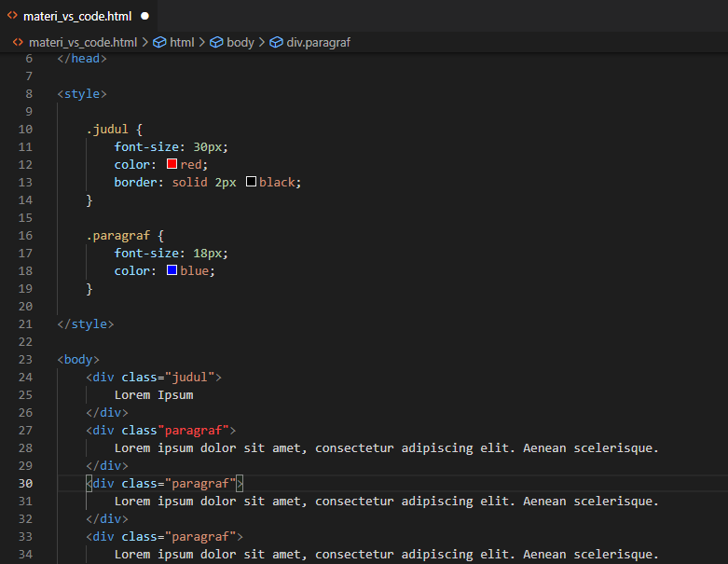The height and width of the screenshot is (564, 728).
Task: Open the html breadcrumb segment
Action: (182, 43)
